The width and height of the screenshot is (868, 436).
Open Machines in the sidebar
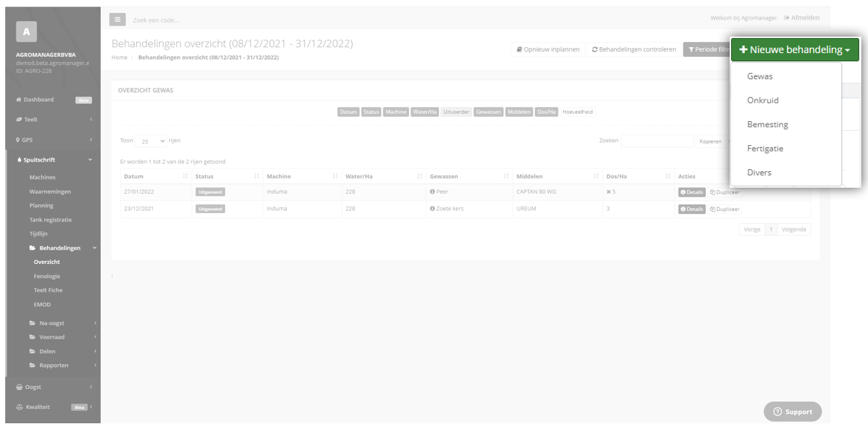pyautogui.click(x=42, y=177)
